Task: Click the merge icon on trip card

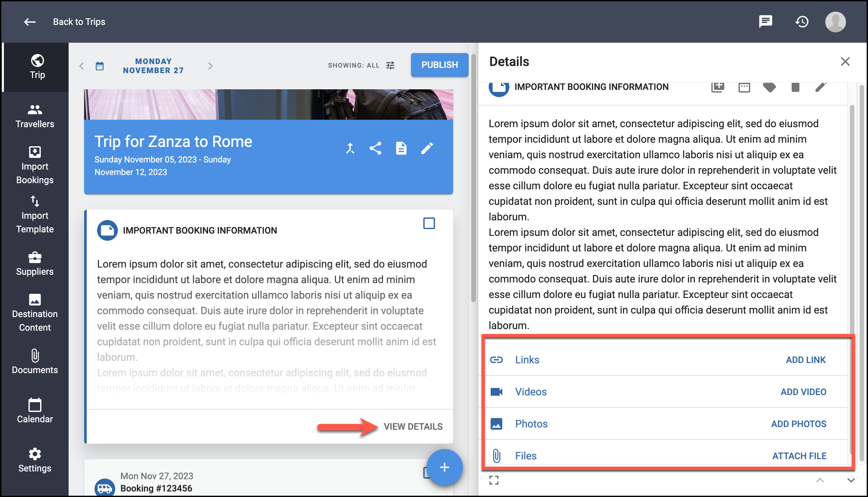Action: pyautogui.click(x=350, y=148)
